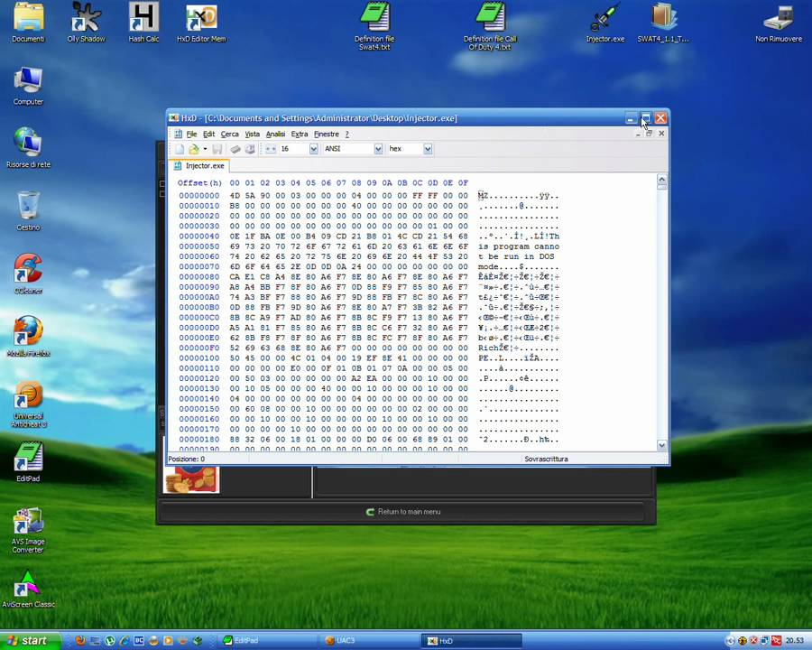Open the File menu in HxD
This screenshot has width=812, height=650.
pos(191,135)
